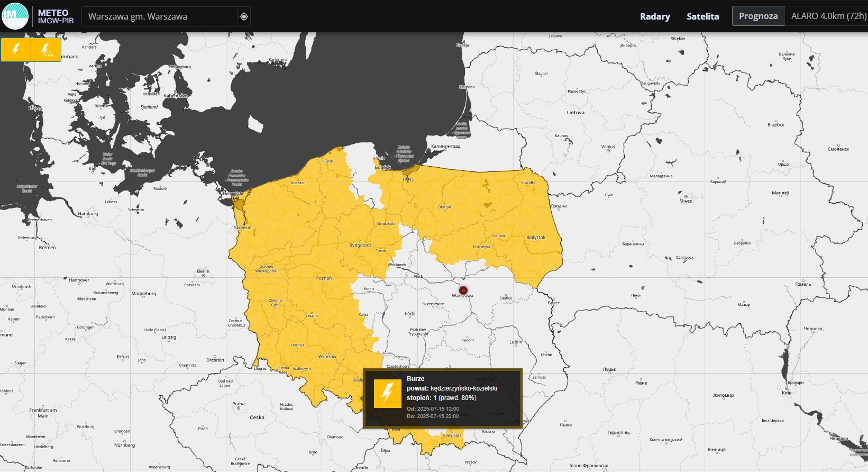Screen dimensions: 868x472
Task: Select the Prognoza button
Action: coord(758,16)
